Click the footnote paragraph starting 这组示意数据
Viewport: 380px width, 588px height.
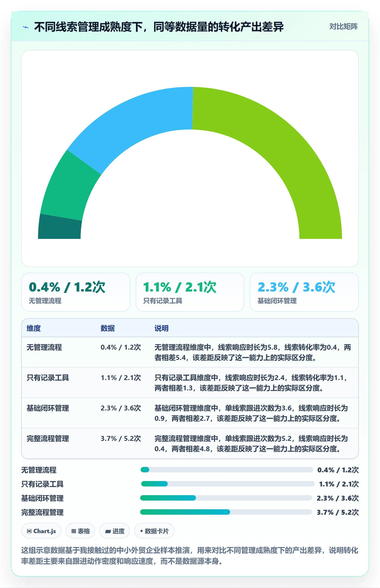[190, 556]
